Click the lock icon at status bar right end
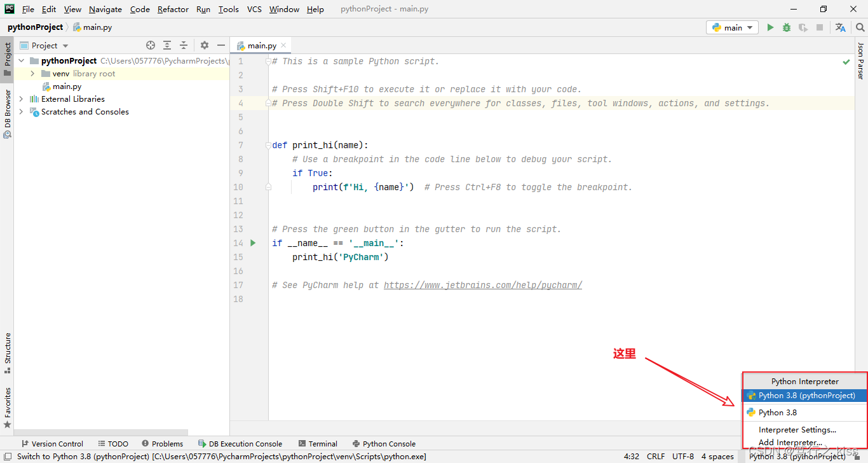868x463 pixels. (858, 456)
